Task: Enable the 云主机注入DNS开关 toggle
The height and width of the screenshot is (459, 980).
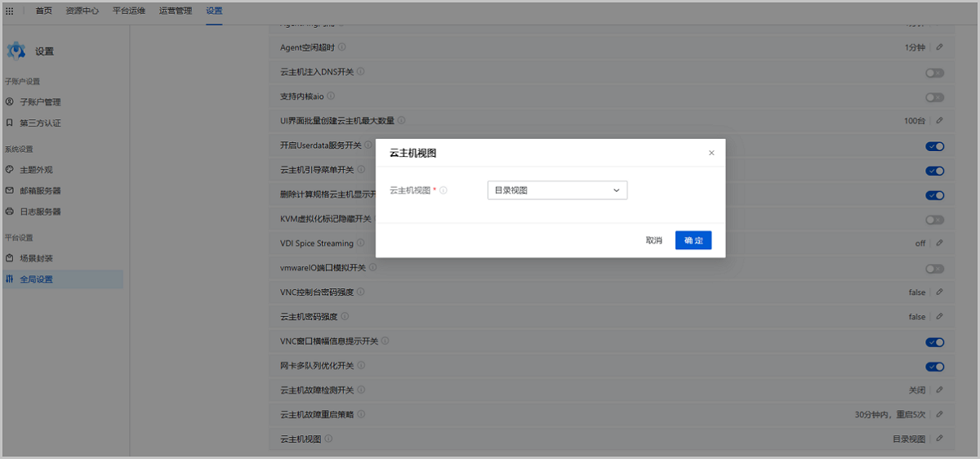Action: point(934,73)
